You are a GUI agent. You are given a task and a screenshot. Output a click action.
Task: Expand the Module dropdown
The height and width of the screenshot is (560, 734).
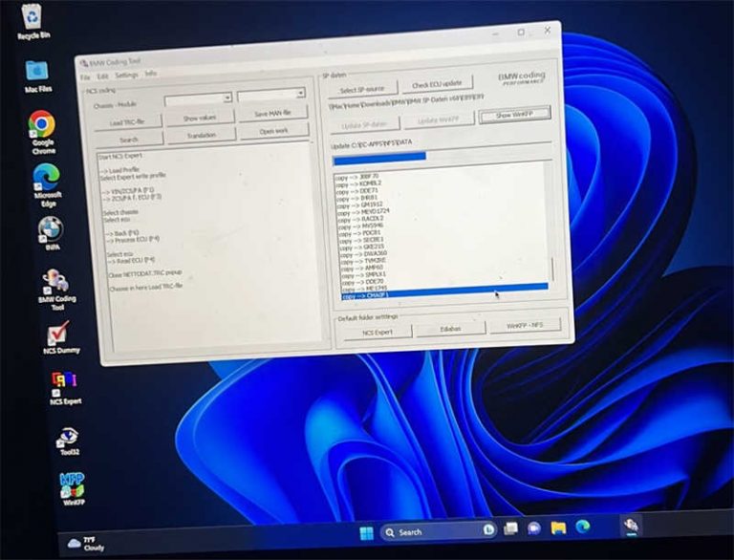(271, 95)
